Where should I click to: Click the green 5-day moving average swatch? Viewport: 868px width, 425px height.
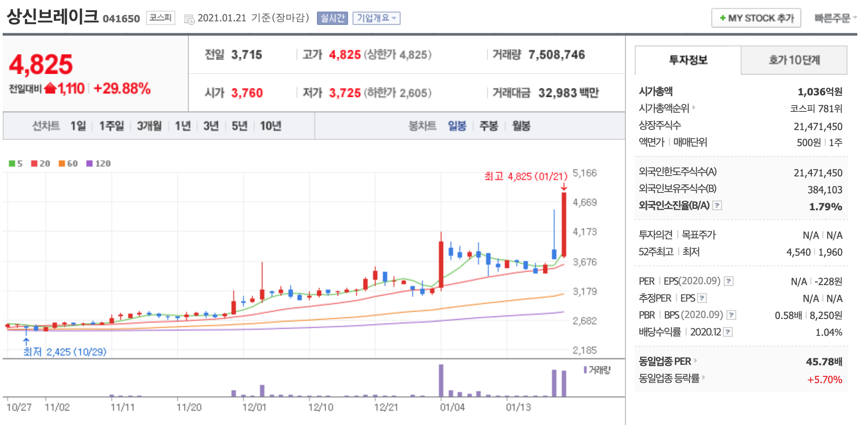point(12,163)
